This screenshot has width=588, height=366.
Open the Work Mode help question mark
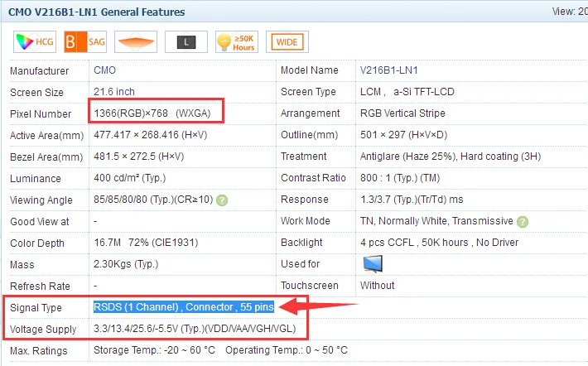pos(523,222)
